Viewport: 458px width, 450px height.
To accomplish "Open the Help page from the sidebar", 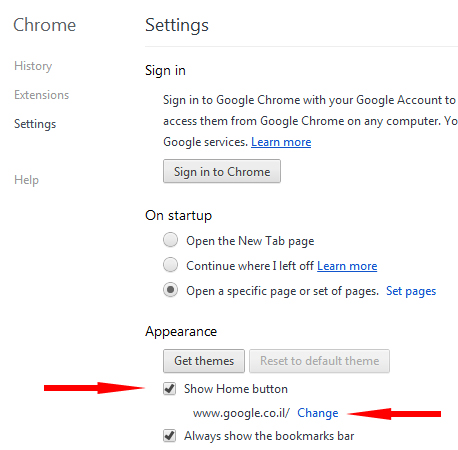I will click(x=26, y=180).
